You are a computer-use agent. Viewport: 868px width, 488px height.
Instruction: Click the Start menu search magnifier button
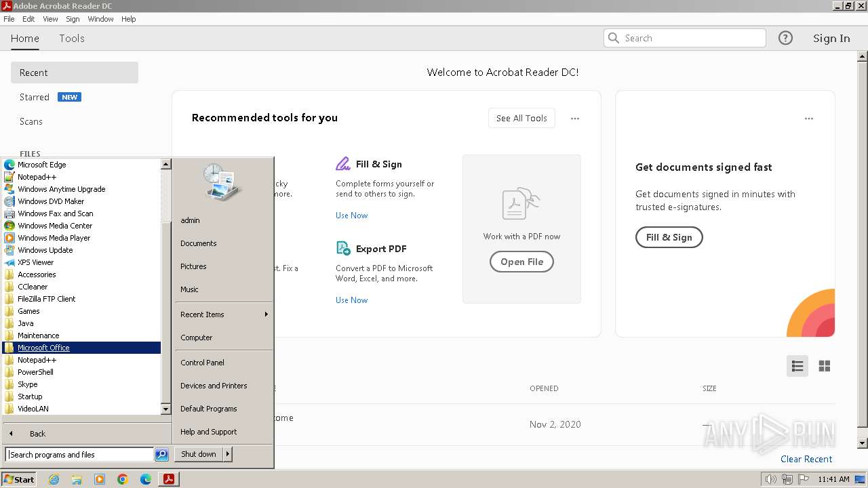(161, 455)
